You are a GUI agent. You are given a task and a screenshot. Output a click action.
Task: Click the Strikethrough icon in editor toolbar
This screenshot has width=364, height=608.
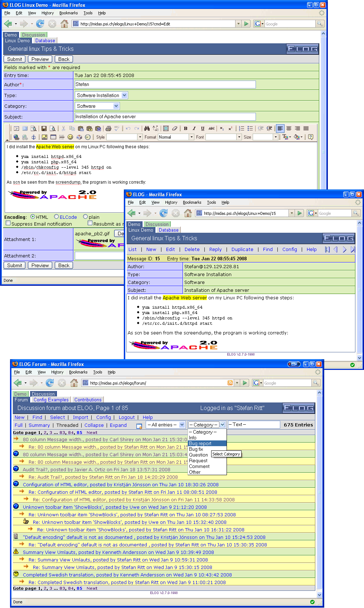212,129
